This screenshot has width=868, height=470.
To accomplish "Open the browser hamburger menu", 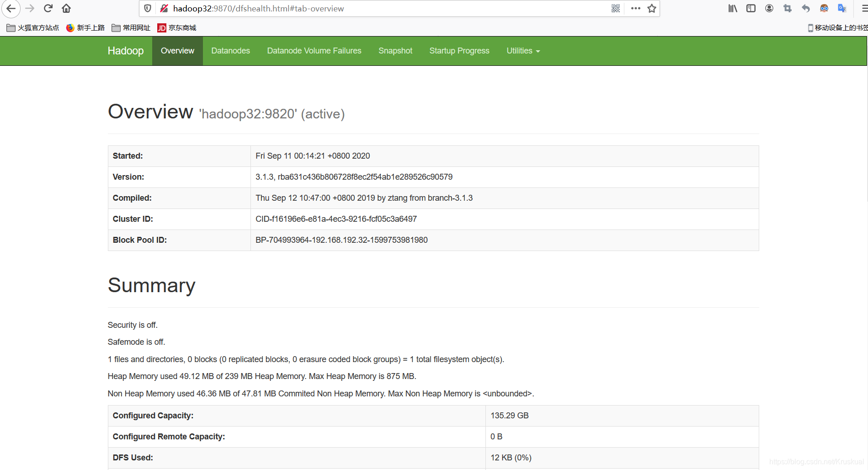I will (x=864, y=8).
